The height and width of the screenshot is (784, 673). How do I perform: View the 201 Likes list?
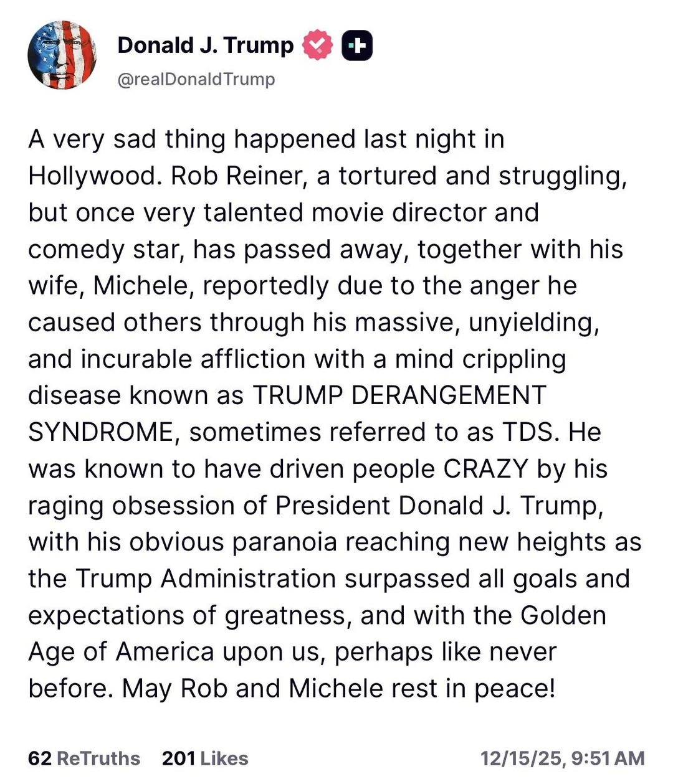[205, 758]
